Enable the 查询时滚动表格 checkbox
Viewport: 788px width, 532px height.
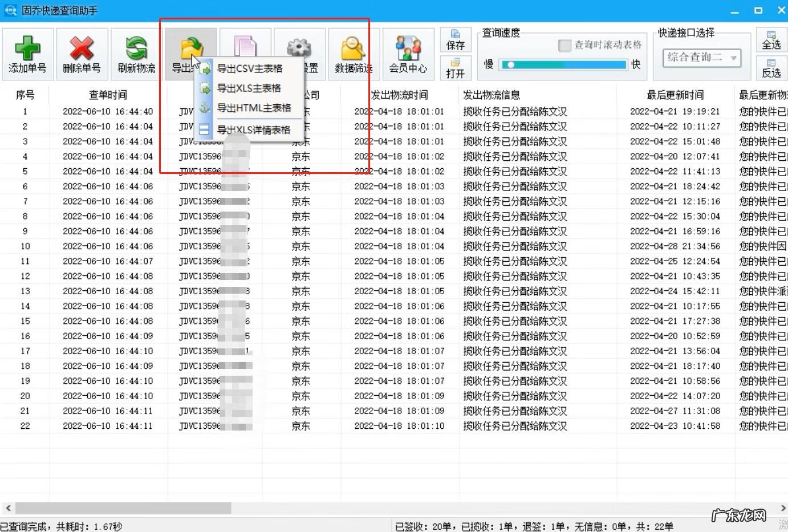point(565,45)
